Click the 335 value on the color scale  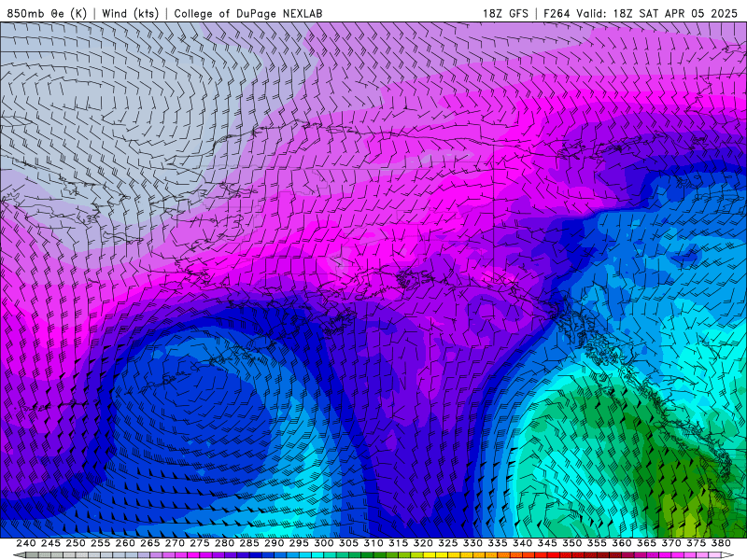pyautogui.click(x=498, y=543)
